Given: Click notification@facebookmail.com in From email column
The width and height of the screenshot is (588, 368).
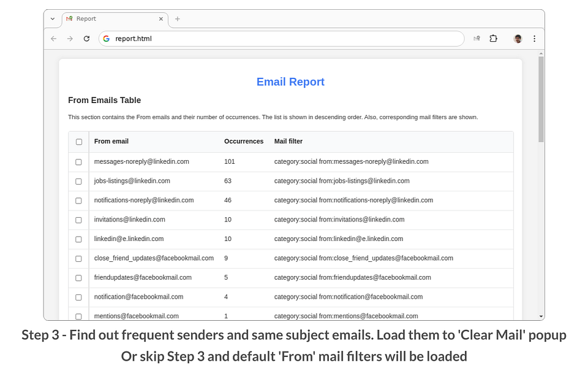Looking at the screenshot, I should click(x=139, y=297).
